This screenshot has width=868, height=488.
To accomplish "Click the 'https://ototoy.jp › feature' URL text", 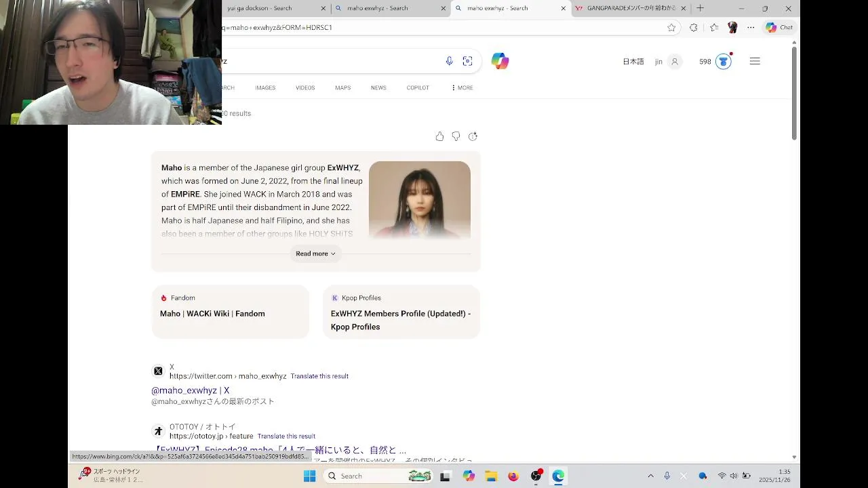I will pos(211,436).
